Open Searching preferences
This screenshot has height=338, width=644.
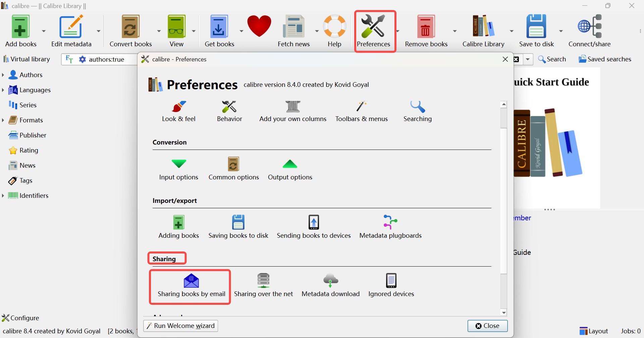pyautogui.click(x=418, y=111)
